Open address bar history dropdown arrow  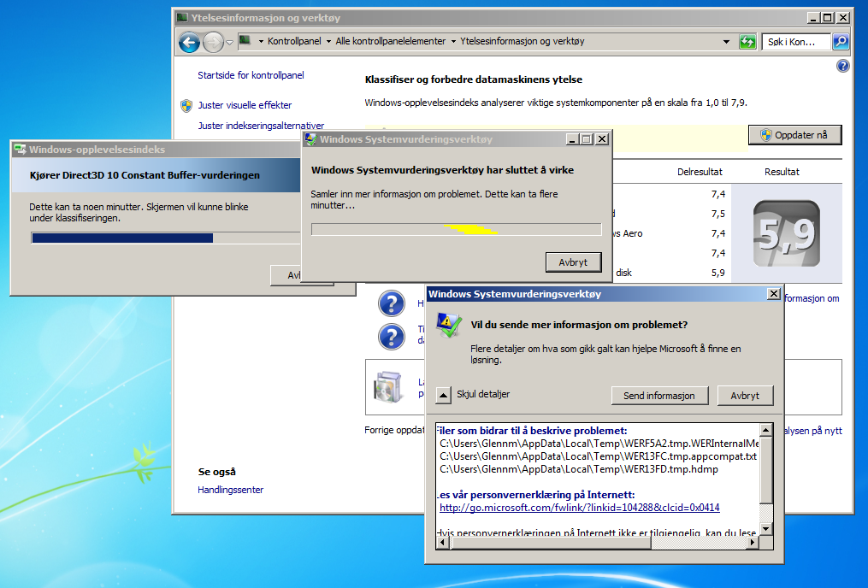point(726,42)
